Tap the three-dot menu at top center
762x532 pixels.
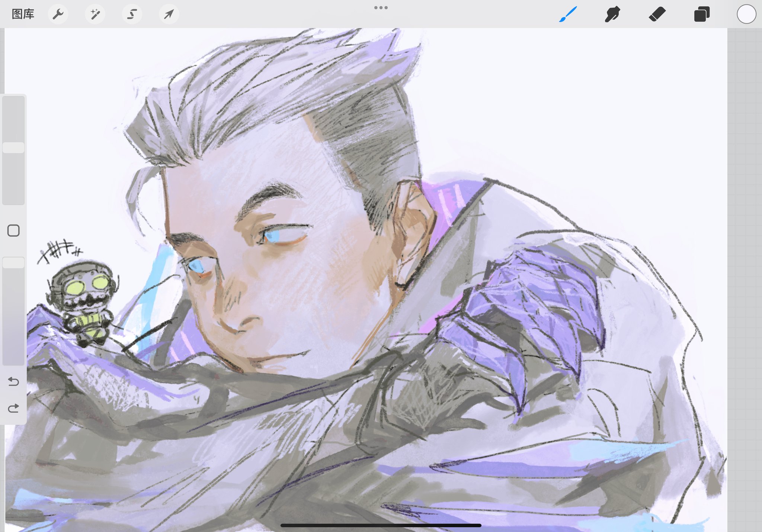click(381, 7)
